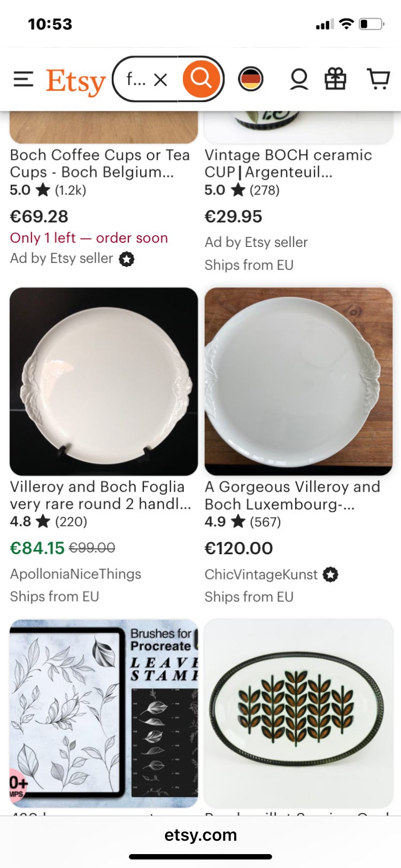Clear the search field text
The width and height of the screenshot is (401, 868).
pyautogui.click(x=160, y=80)
